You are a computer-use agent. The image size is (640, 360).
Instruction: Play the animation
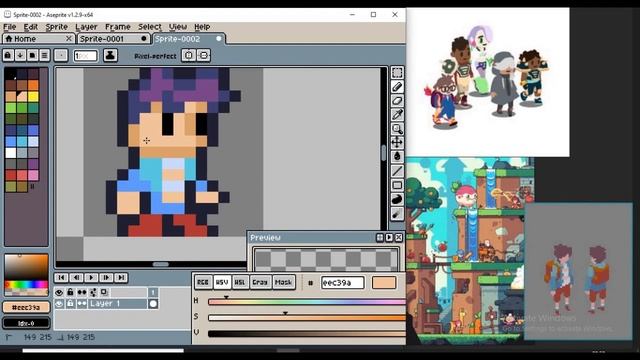[x=91, y=278]
